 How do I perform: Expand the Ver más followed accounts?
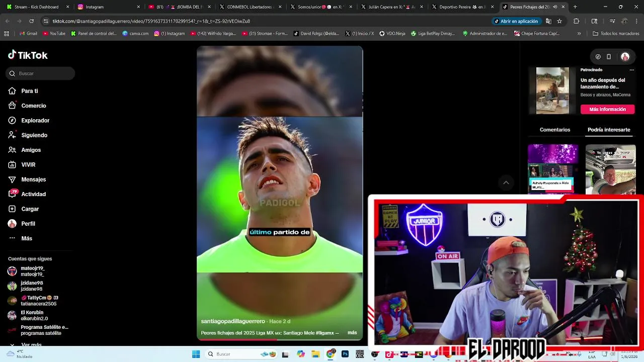click(x=26, y=345)
